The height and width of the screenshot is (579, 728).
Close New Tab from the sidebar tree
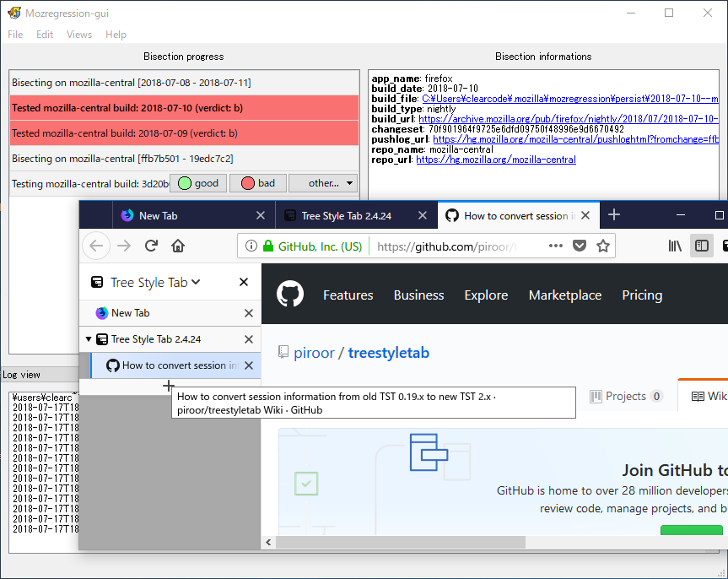[x=249, y=313]
